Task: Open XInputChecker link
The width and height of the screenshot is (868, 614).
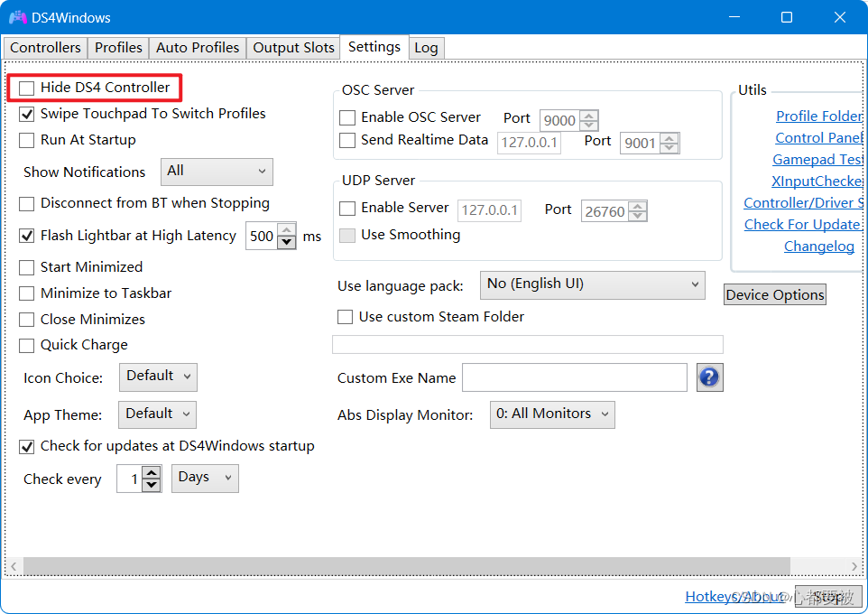Action: (x=817, y=181)
